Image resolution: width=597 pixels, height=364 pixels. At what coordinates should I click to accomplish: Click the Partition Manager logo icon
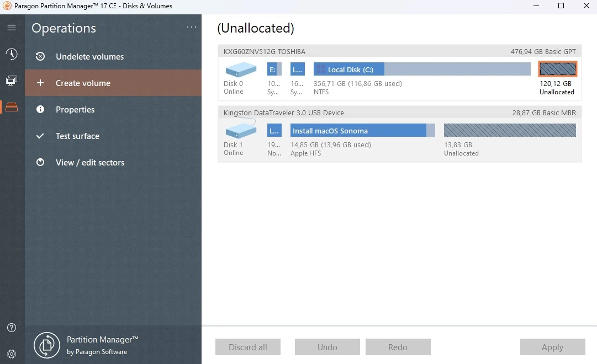[x=47, y=345]
